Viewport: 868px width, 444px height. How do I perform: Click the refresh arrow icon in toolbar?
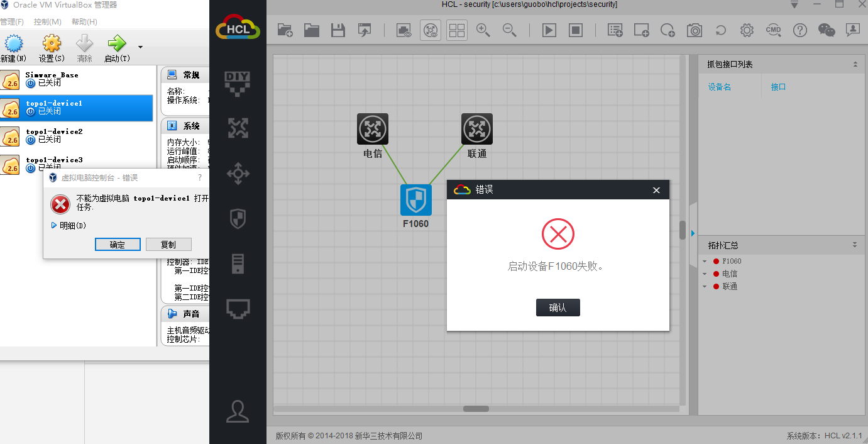(721, 30)
